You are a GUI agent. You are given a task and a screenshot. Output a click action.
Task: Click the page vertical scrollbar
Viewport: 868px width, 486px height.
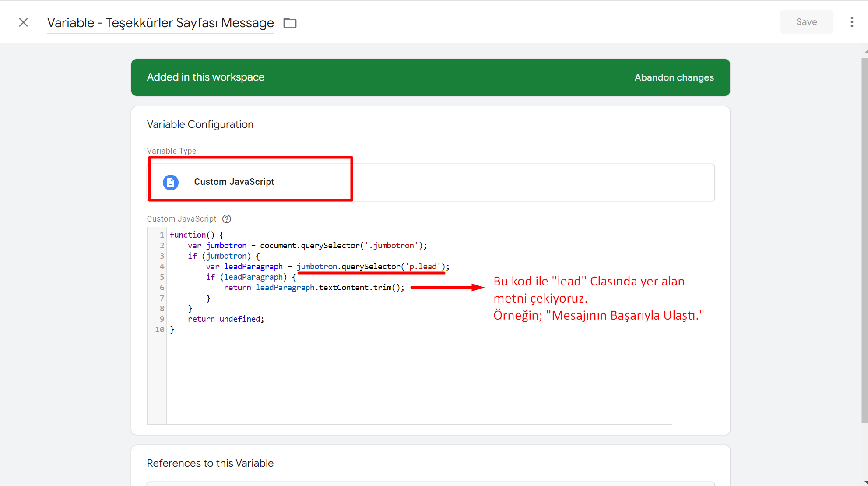click(864, 241)
